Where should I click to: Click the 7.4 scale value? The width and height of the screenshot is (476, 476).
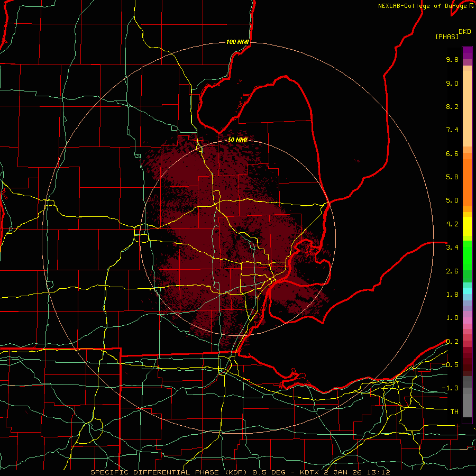pyautogui.click(x=452, y=130)
